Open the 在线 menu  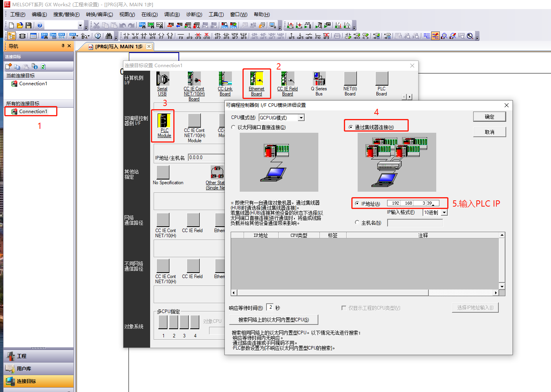(149, 15)
